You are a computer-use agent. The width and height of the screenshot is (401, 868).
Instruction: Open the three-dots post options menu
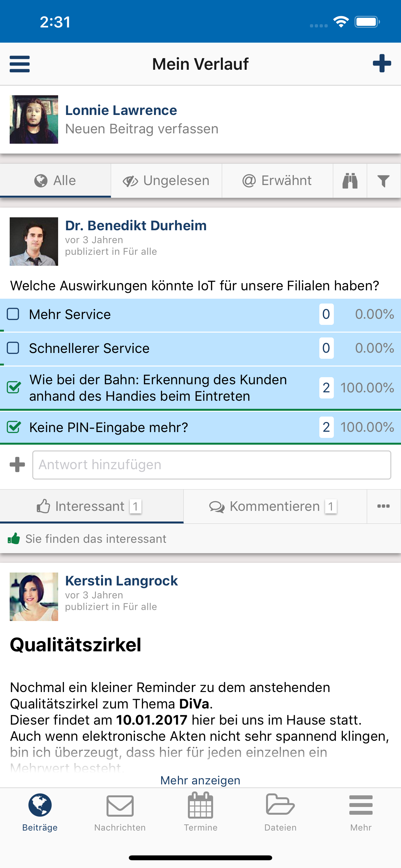384,506
